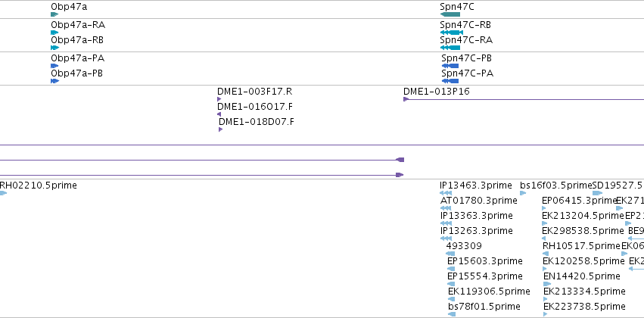Click the bs78f01.5prime label text
This screenshot has height=318, width=644.
point(484,306)
